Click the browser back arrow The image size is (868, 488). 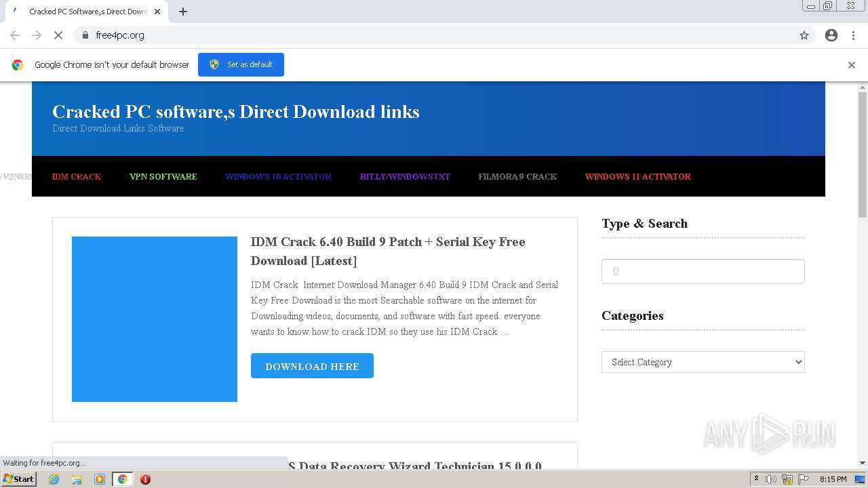[15, 35]
